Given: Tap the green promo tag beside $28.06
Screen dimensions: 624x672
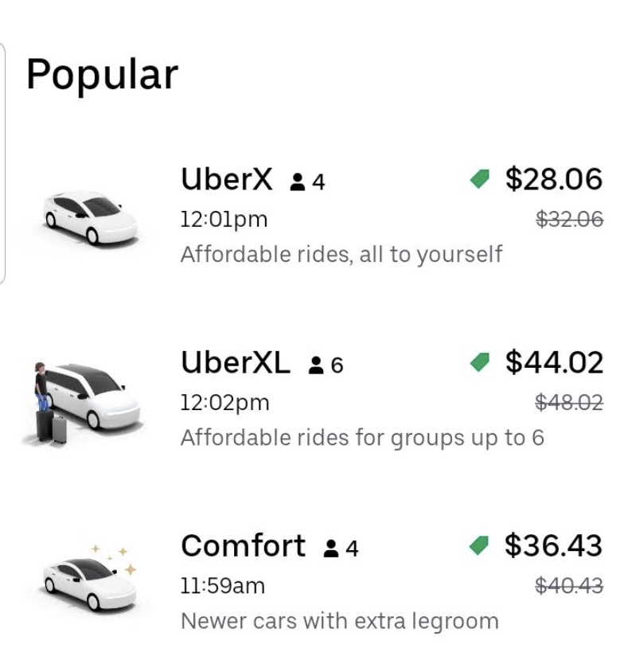Looking at the screenshot, I should 480,180.
